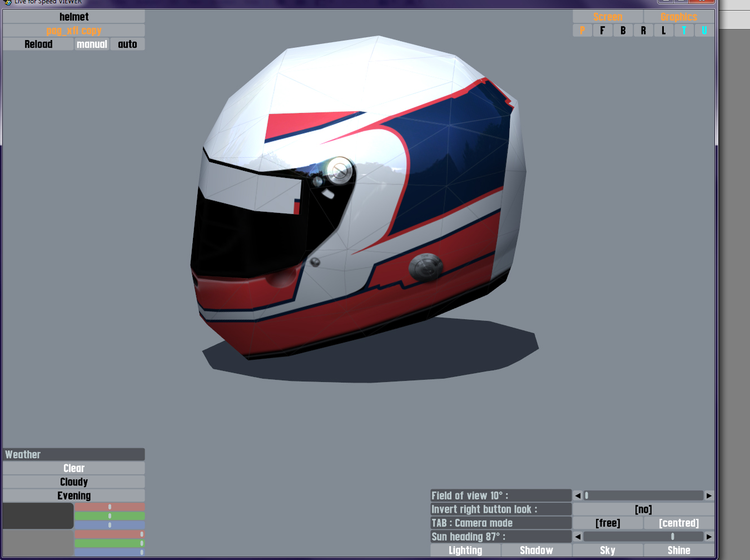This screenshot has width=750, height=560.
Task: Decrease sun heading with left arrow
Action: pyautogui.click(x=578, y=537)
